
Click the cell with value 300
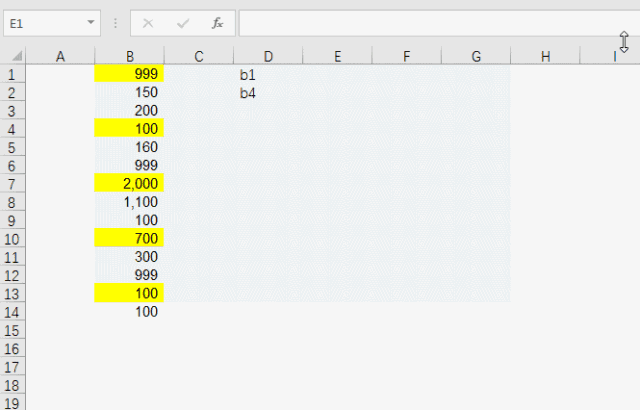pos(129,257)
